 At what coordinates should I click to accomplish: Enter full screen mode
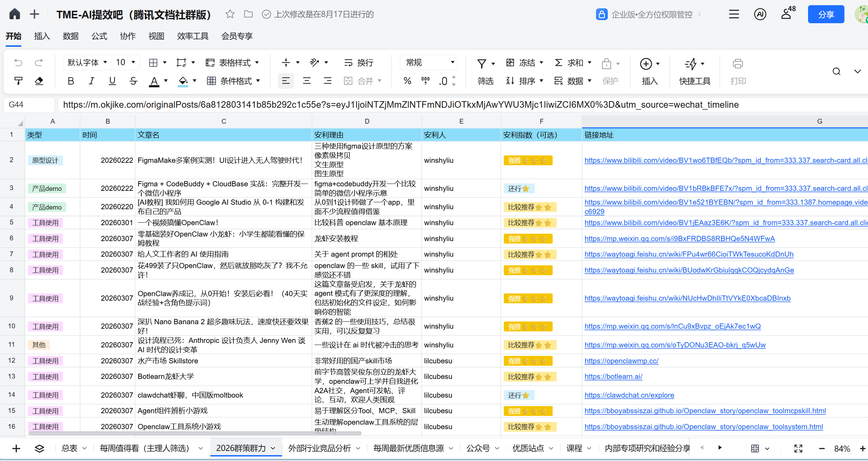(x=798, y=449)
